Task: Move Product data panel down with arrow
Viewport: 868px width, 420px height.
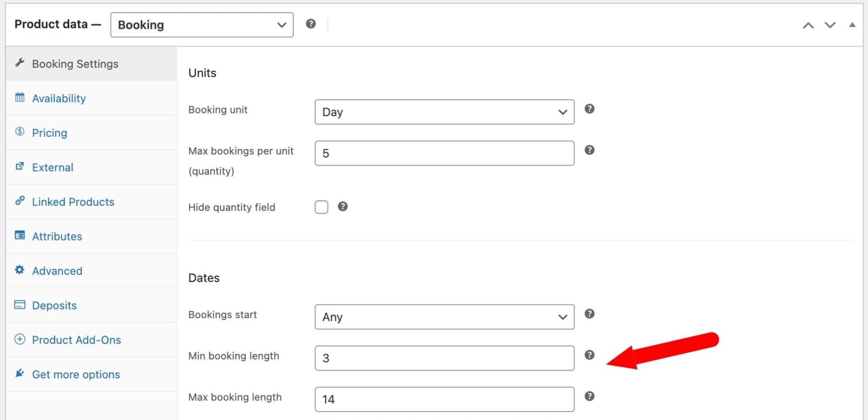Action: [830, 25]
